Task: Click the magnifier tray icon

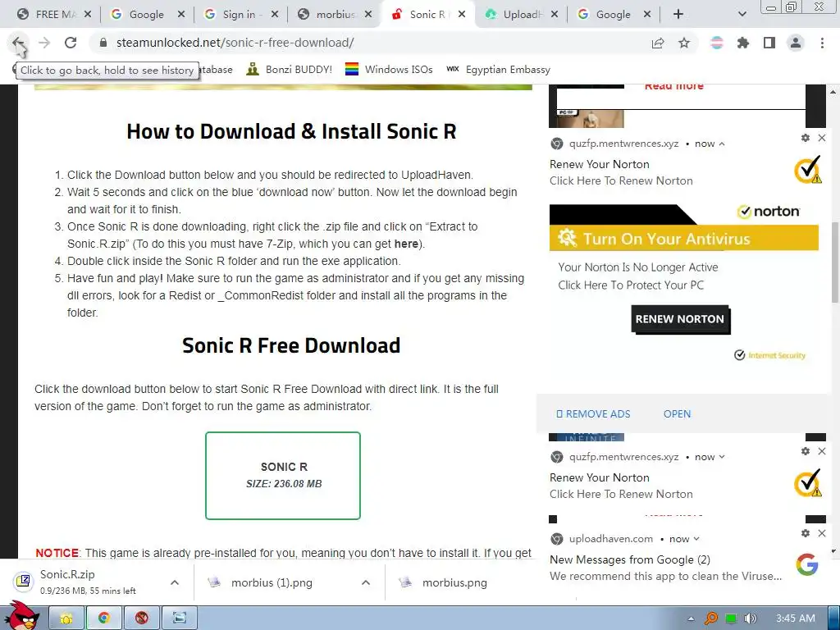Action: (711, 619)
